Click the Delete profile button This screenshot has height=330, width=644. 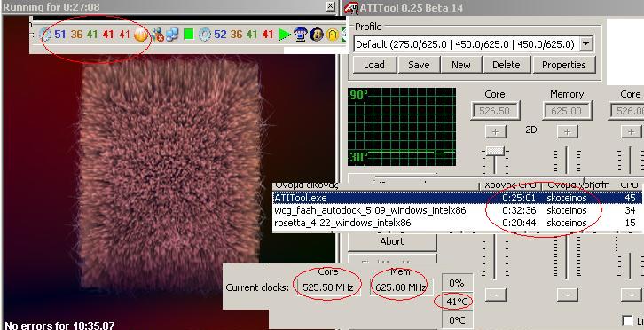click(506, 65)
